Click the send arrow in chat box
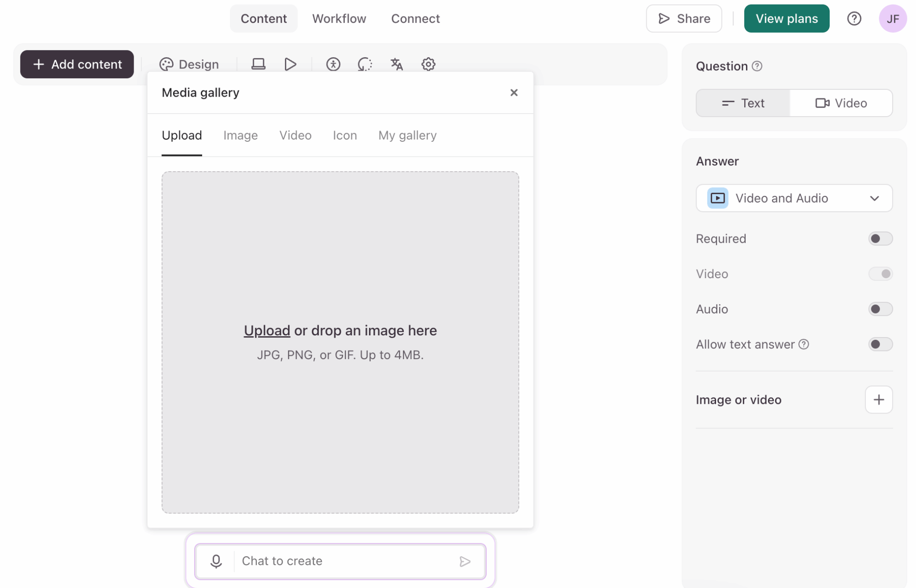The height and width of the screenshot is (588, 916). (465, 561)
